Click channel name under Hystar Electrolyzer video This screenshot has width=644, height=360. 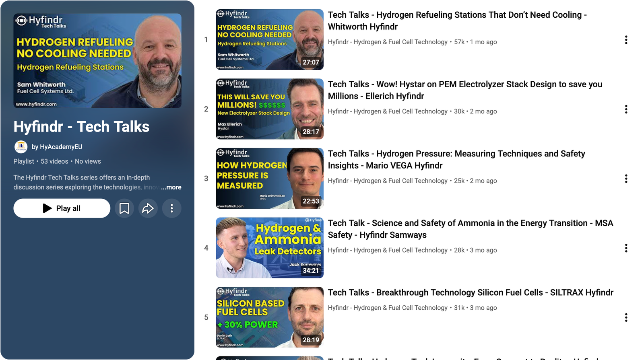tap(388, 111)
